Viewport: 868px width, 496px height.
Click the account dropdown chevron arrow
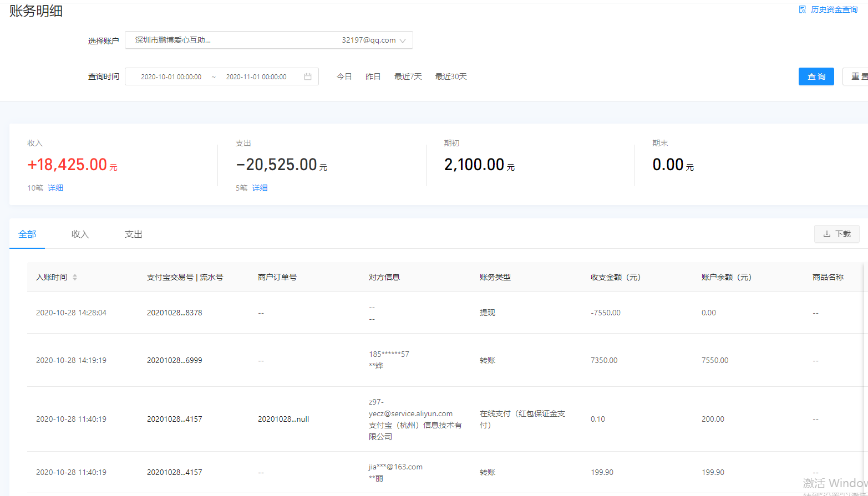[403, 40]
